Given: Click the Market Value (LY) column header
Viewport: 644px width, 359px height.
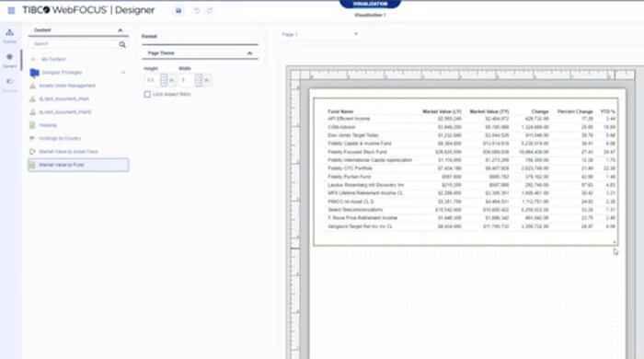Looking at the screenshot, I should pos(442,111).
